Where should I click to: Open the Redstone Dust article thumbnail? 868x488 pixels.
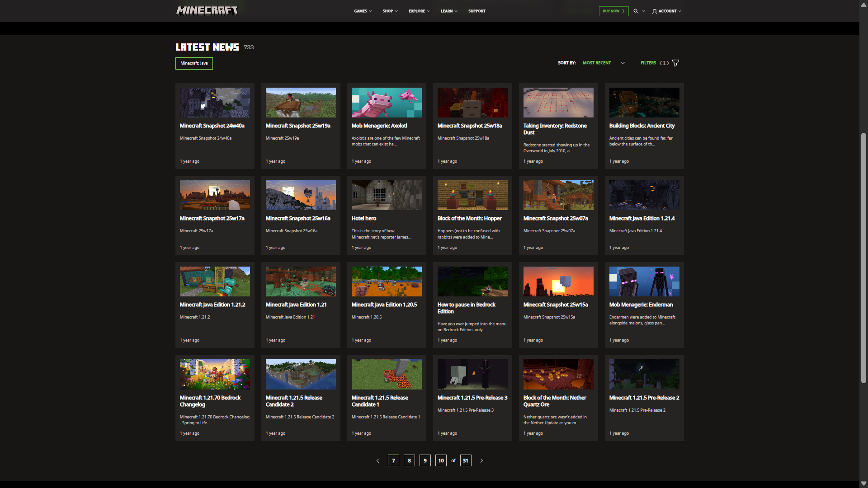tap(558, 103)
